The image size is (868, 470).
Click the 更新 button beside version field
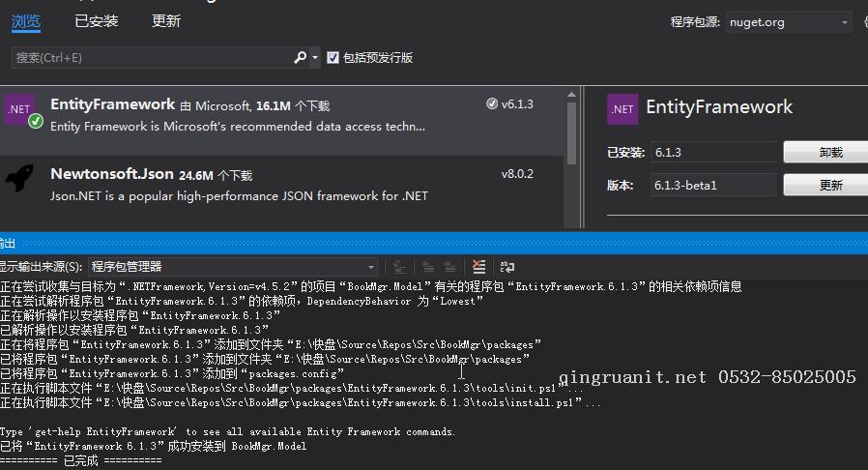[828, 185]
